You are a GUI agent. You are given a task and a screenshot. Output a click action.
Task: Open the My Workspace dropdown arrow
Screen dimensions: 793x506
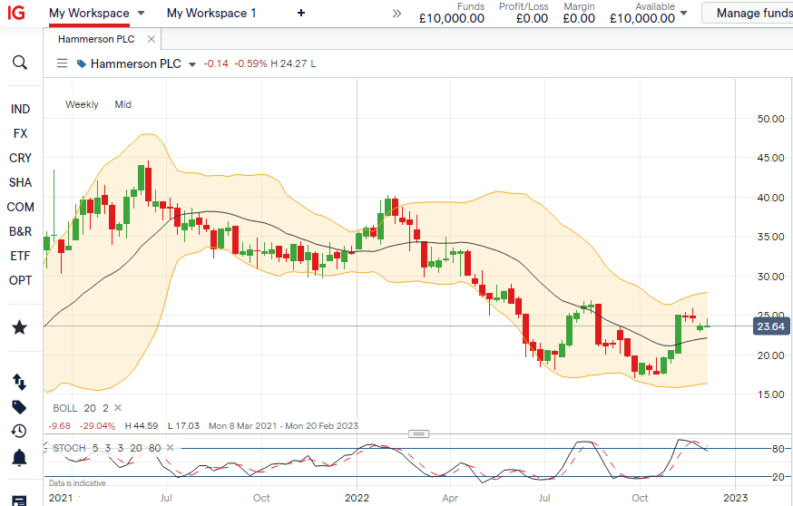coord(141,13)
